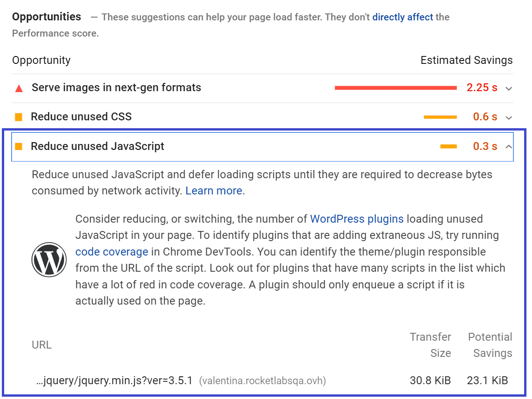Click the Opportunities section heading

coord(46,16)
